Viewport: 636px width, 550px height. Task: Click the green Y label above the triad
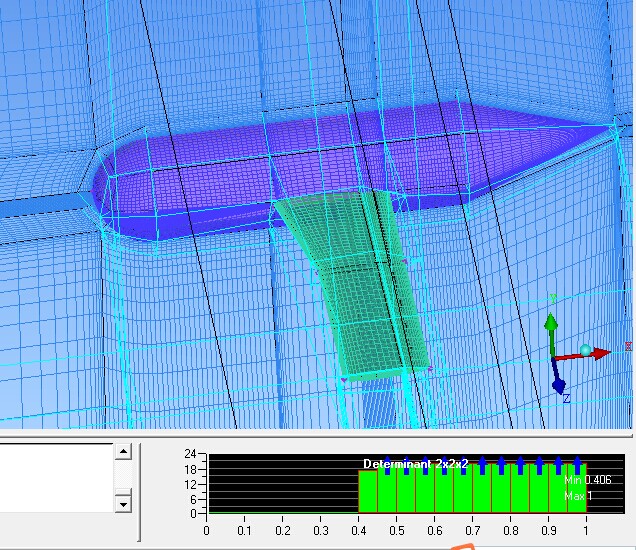(x=552, y=297)
